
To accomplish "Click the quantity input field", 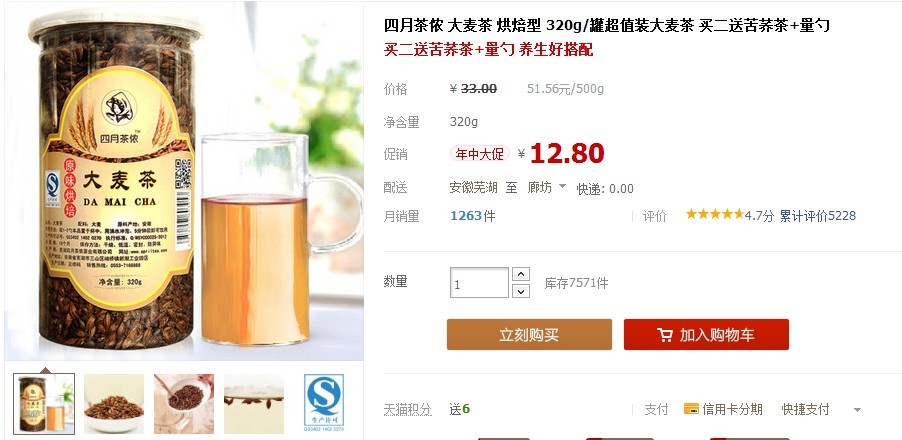I will [x=479, y=283].
